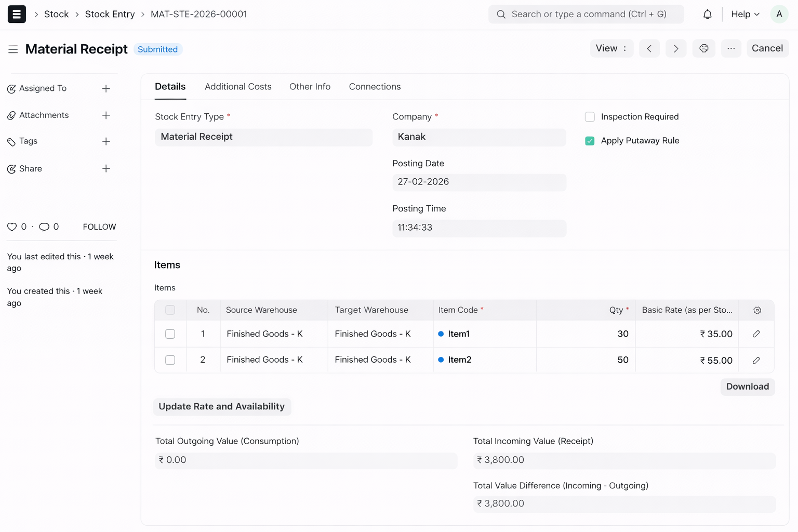The height and width of the screenshot is (532, 798).
Task: Select row 1 Item1 checkbox
Action: tap(170, 334)
